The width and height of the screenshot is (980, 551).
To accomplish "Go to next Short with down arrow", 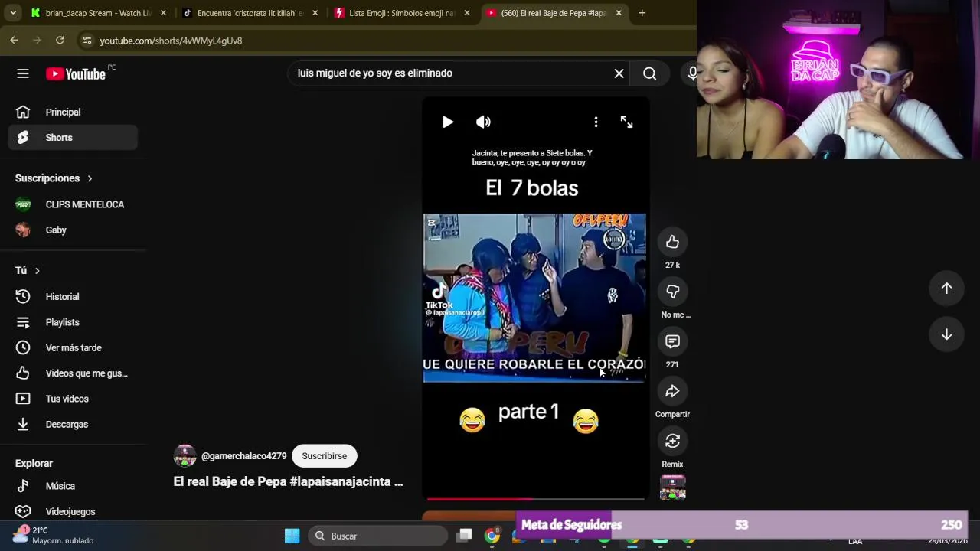I will coord(946,334).
